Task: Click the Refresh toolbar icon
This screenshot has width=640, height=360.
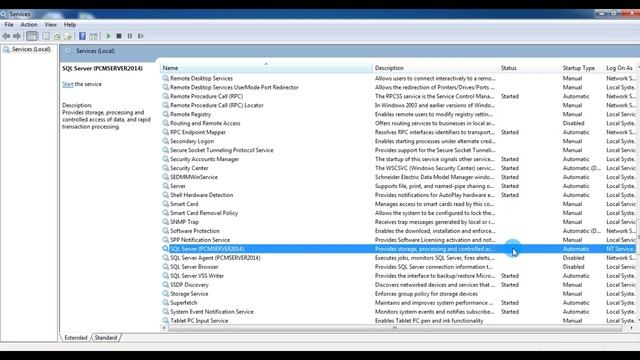Action: tap(57, 36)
